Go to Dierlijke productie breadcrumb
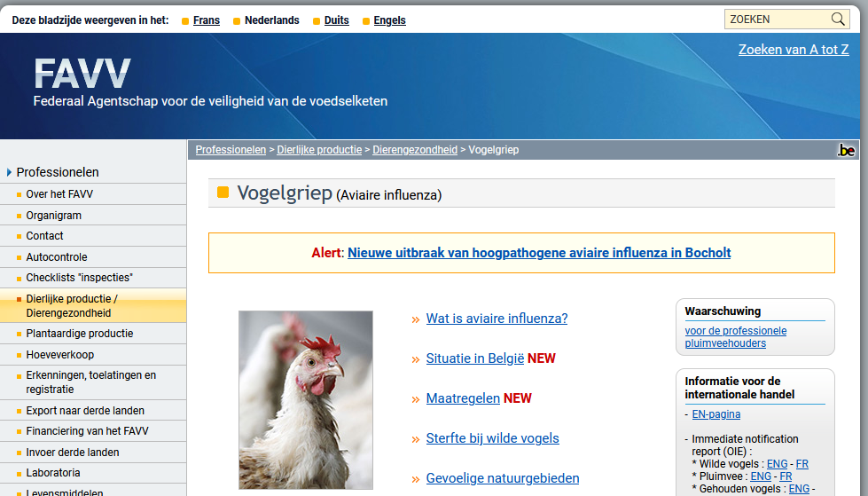Image resolution: width=868 pixels, height=496 pixels. pos(319,150)
